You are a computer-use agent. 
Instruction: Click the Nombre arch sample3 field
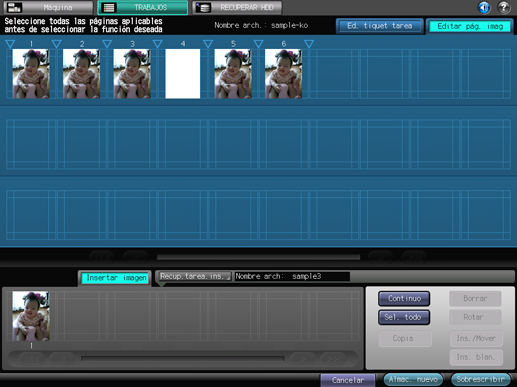[292, 276]
